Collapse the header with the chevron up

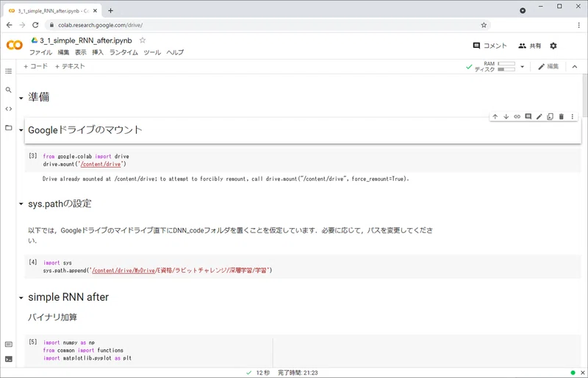pyautogui.click(x=575, y=67)
